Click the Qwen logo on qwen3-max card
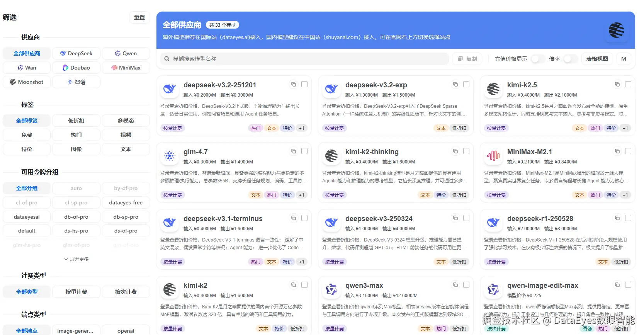Viewport: 644px width, 335px height. (331, 289)
